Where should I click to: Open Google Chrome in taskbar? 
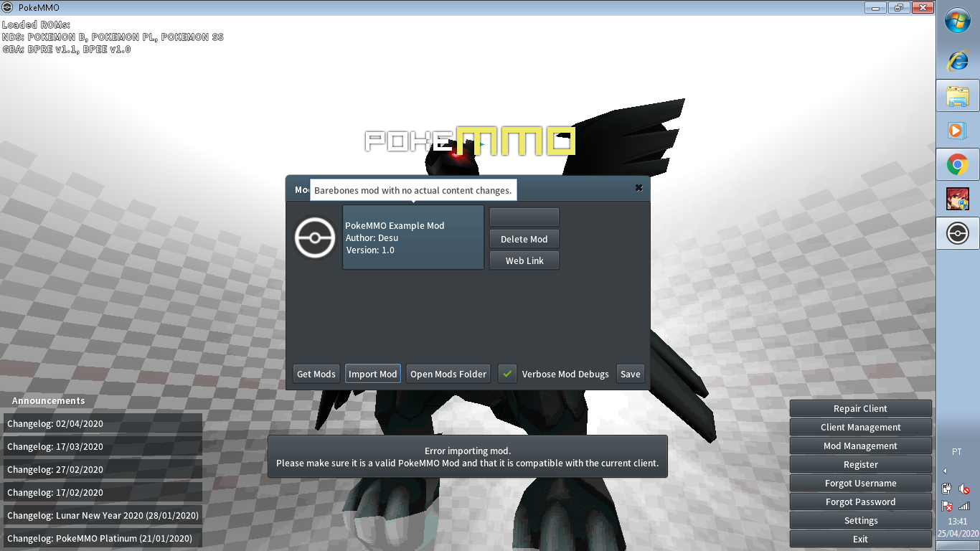tap(958, 164)
